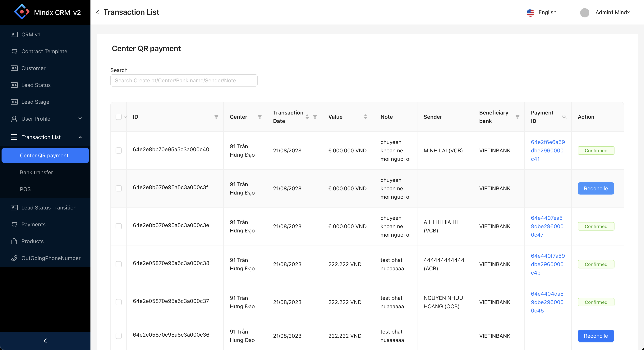Click the Mindx CRM-v2 logo icon
This screenshot has width=644, height=350.
(x=22, y=12)
